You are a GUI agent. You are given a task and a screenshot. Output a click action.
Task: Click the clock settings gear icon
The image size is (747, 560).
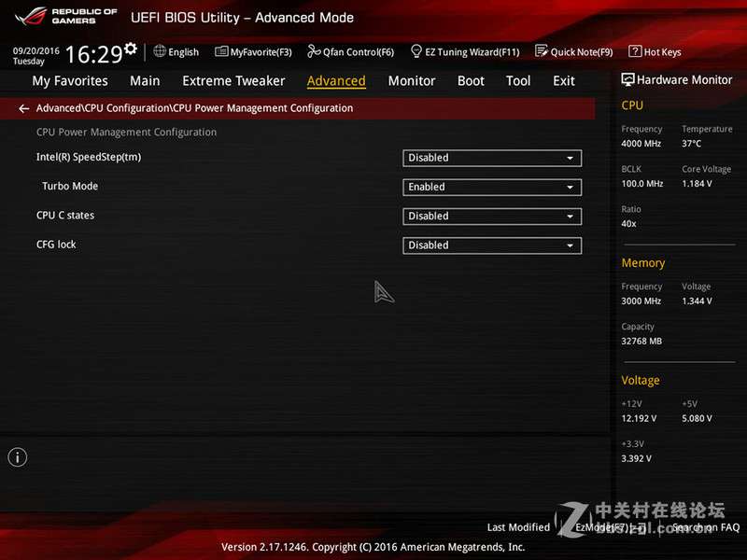[131, 49]
